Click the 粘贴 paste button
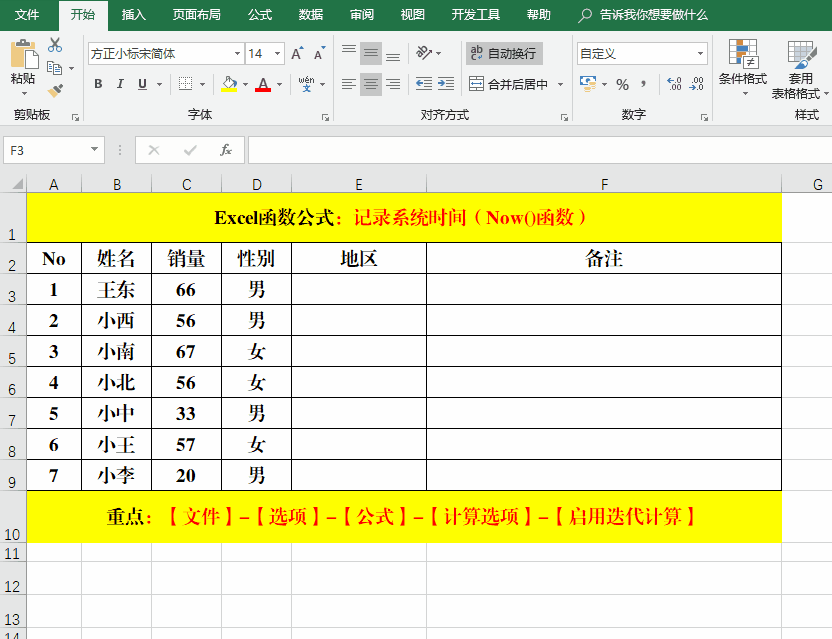 tap(22, 63)
